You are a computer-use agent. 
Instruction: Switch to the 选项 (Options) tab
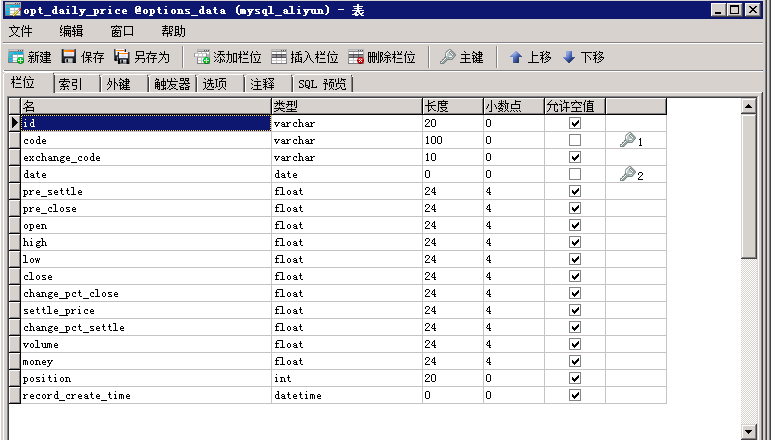coord(220,84)
